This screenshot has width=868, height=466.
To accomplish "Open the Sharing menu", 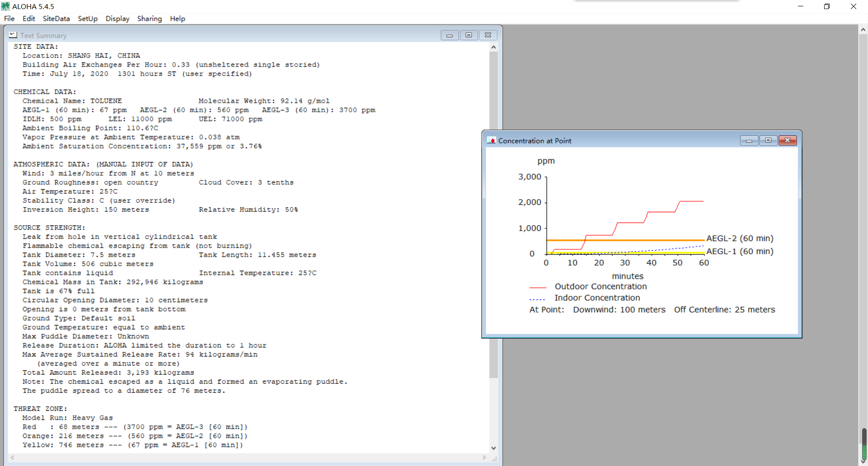I will click(150, 19).
